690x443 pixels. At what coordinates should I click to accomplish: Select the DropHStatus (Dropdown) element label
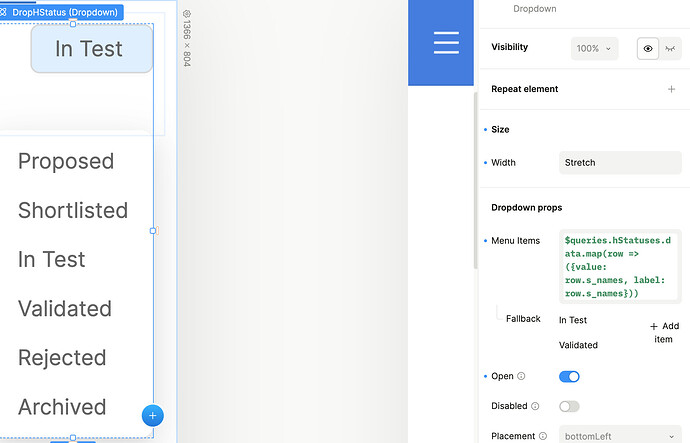(61, 12)
